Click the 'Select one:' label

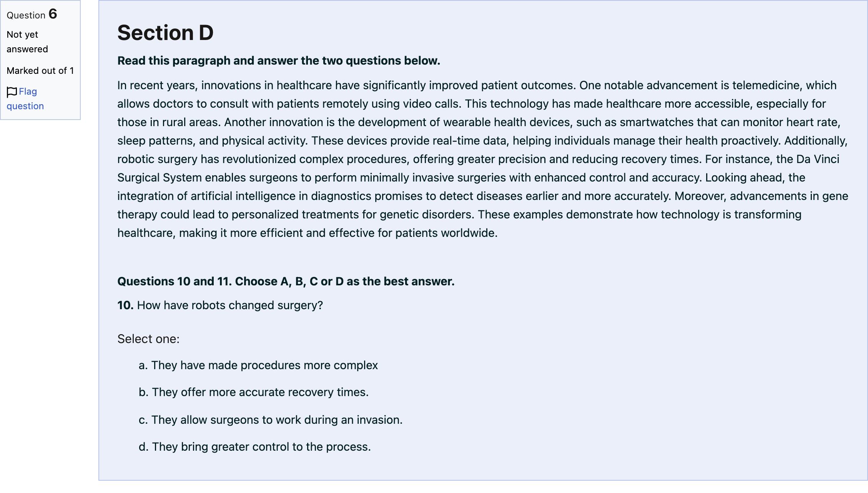coord(148,339)
